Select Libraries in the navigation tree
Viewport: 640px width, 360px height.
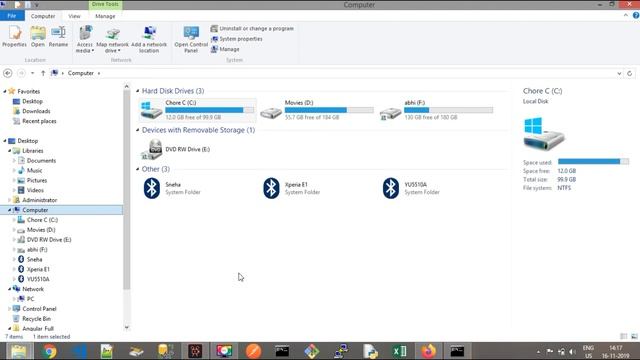tap(32, 151)
